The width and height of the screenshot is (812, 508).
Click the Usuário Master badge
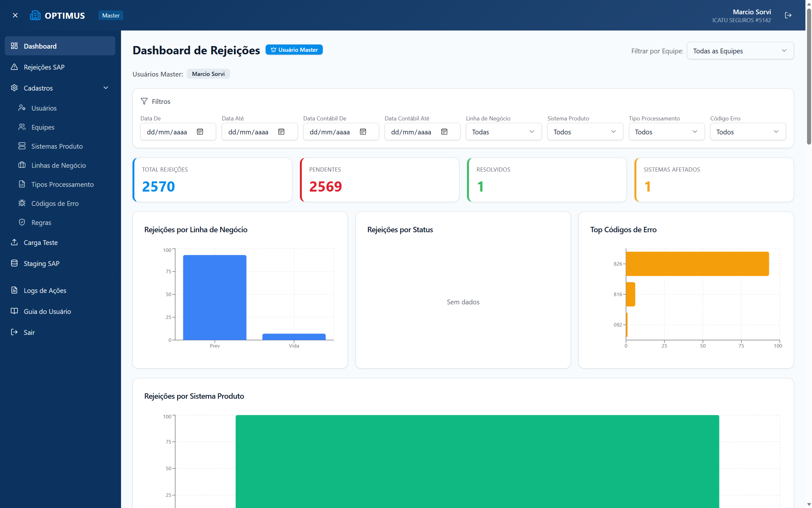(294, 50)
